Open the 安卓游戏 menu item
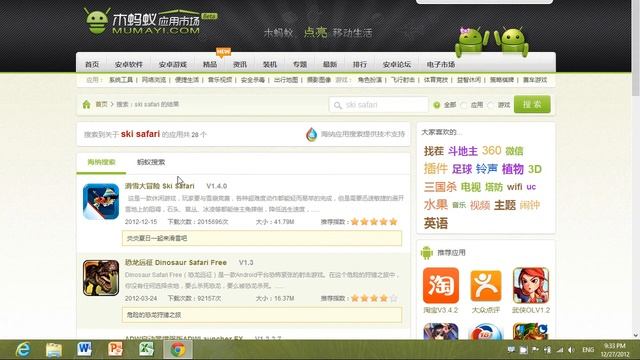The width and height of the screenshot is (640, 360). point(173,64)
